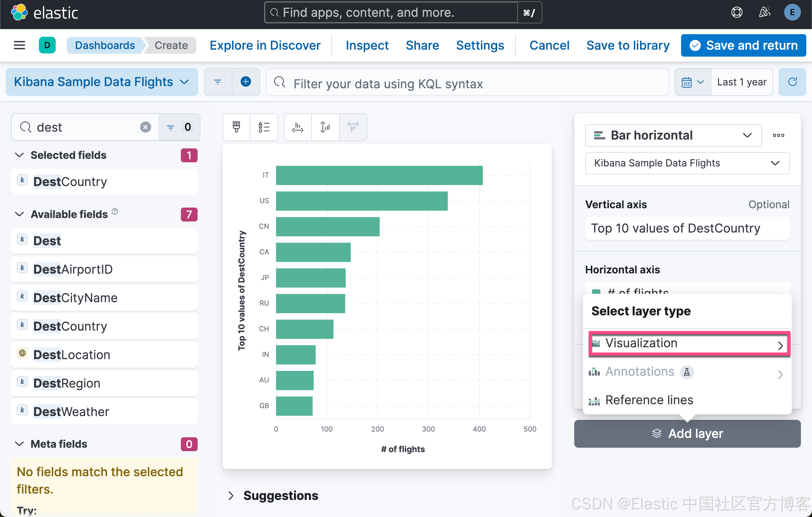Click the refresh query icon
Viewport: 812px width, 517px height.
(x=792, y=82)
